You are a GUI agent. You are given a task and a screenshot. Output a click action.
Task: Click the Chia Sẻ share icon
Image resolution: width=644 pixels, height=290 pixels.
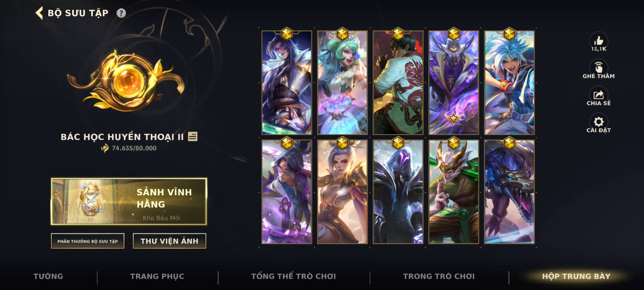(x=598, y=95)
